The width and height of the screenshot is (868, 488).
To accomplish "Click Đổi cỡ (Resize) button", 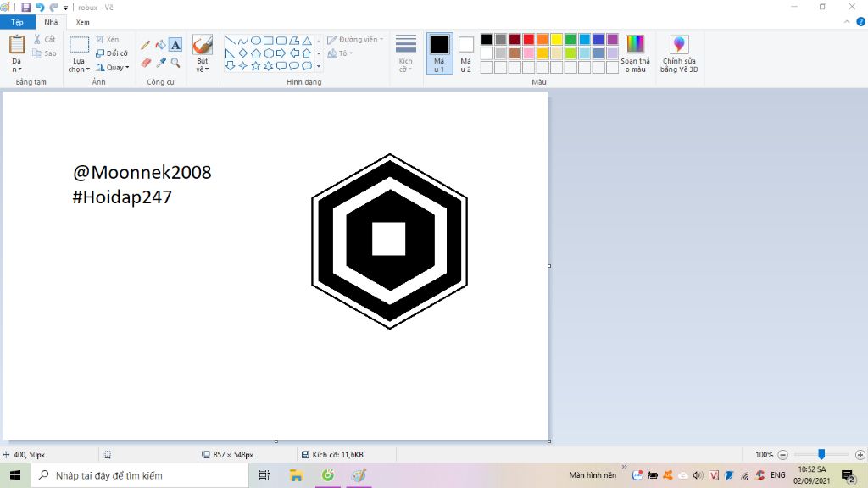I will [x=112, y=53].
